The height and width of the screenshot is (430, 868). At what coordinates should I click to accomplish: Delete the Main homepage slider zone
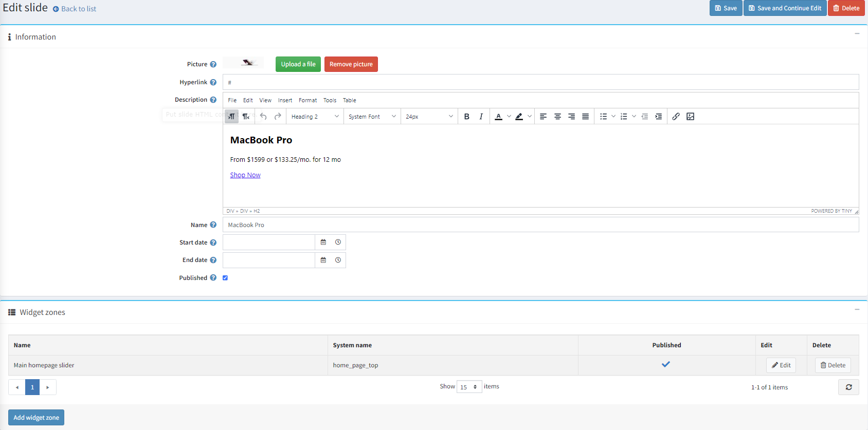[x=833, y=365]
